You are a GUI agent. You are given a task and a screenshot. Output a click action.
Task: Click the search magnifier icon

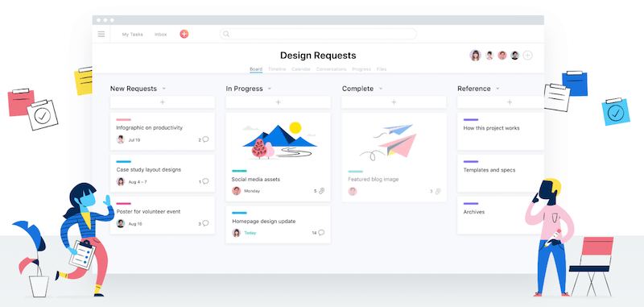[226, 34]
